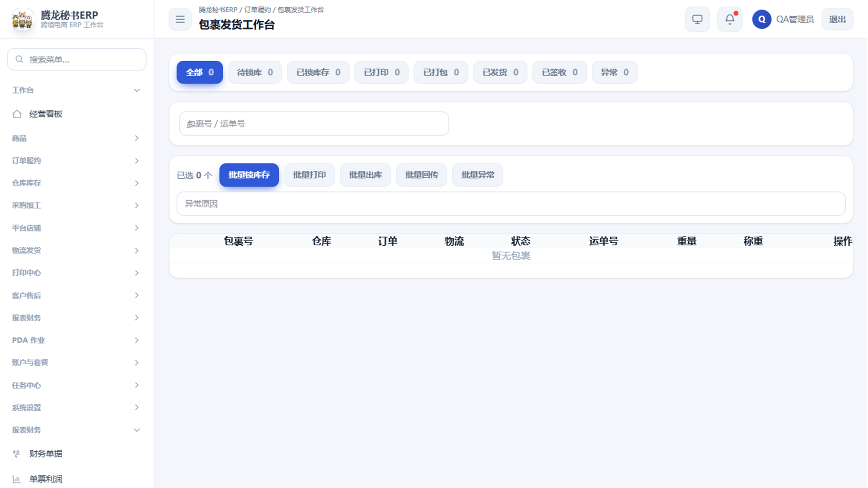Click the 退出 logout button
Image resolution: width=868 pixels, height=488 pixels.
837,19
